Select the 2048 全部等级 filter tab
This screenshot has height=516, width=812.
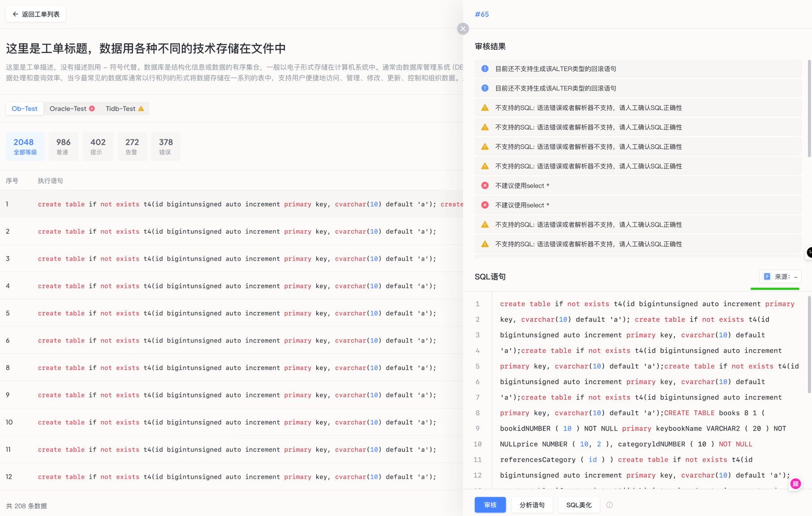(25, 146)
